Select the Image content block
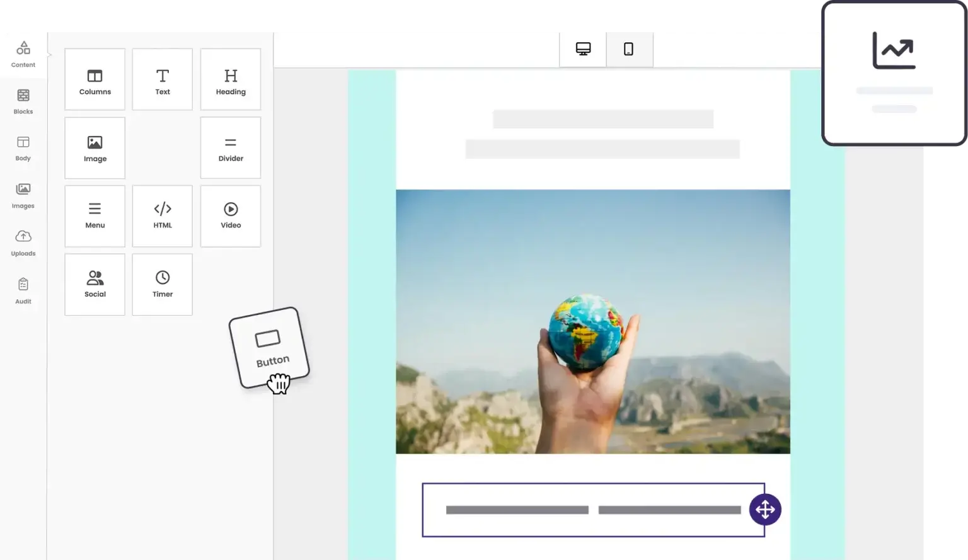968x560 pixels. coord(95,148)
